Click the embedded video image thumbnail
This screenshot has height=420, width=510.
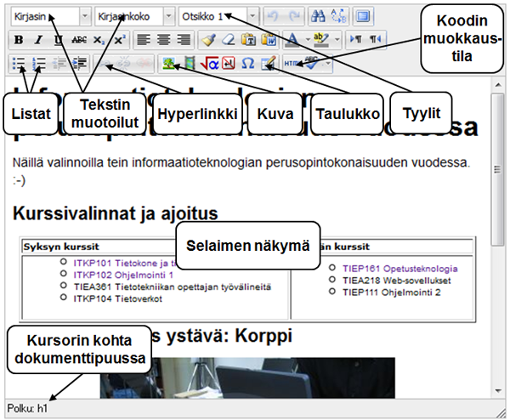click(247, 377)
